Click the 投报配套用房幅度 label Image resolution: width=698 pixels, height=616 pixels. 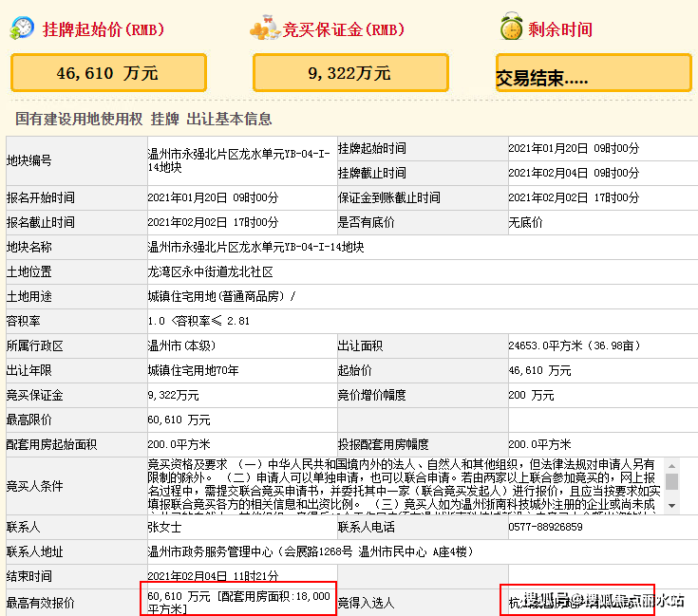point(384,445)
